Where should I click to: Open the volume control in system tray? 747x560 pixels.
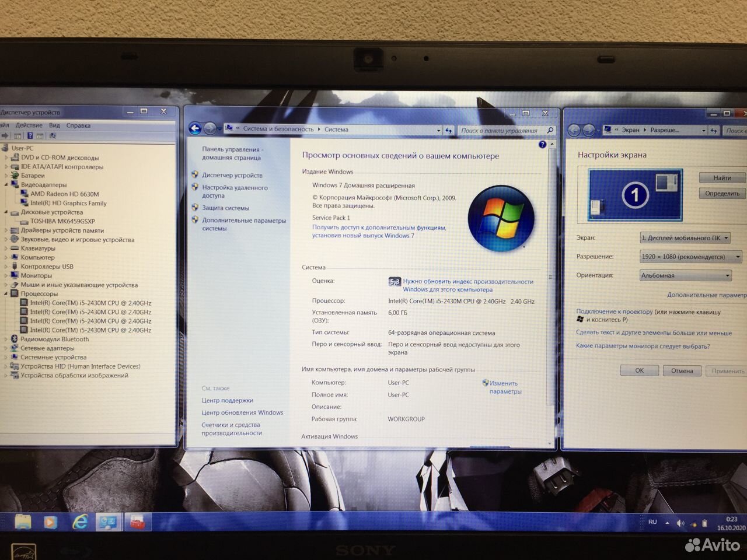(680, 523)
